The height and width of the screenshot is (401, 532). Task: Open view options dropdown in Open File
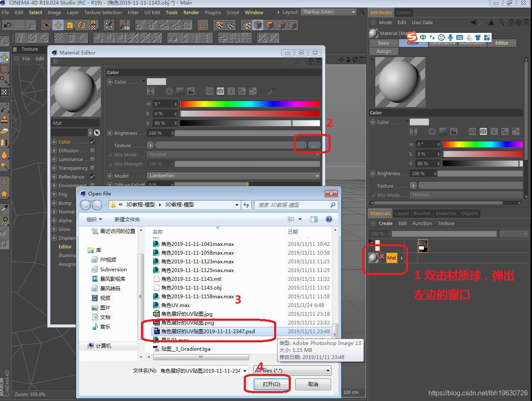click(x=299, y=219)
